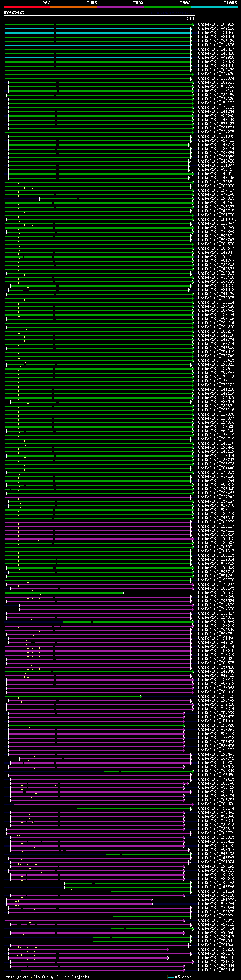Select label UniRef100_P27480

pyautogui.click(x=216, y=95)
